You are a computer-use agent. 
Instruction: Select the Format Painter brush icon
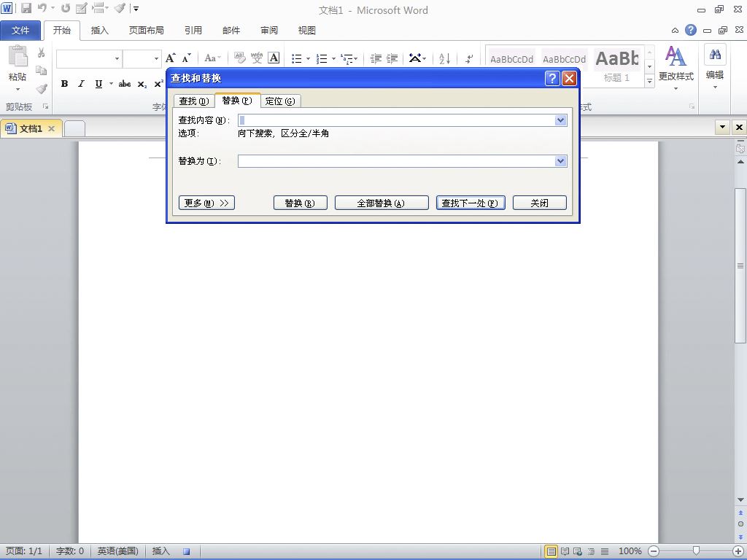click(42, 88)
